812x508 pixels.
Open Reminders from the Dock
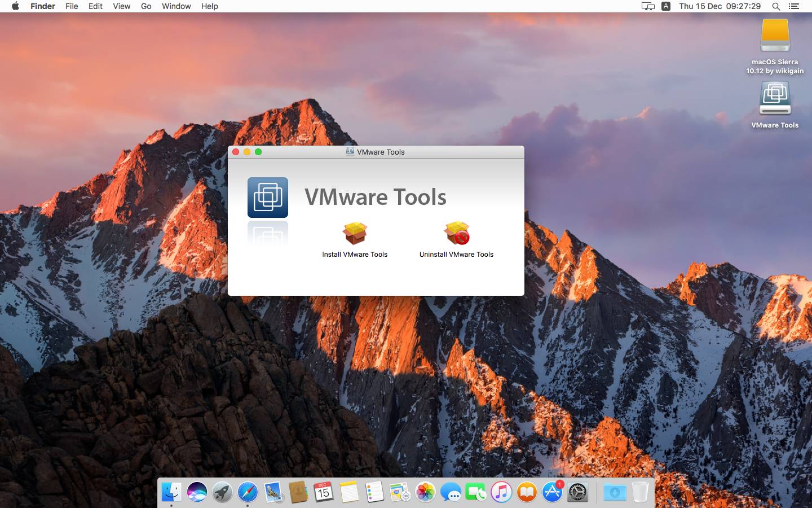[374, 492]
